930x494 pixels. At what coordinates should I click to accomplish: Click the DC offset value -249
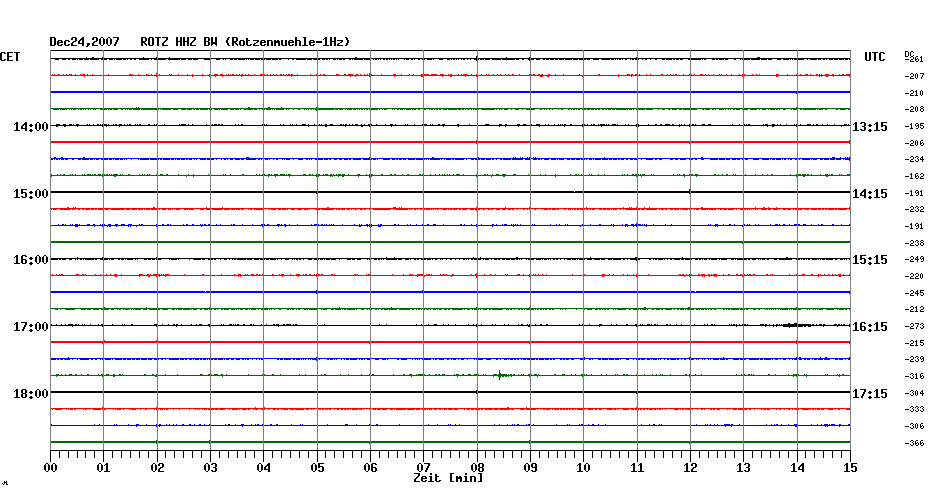914,260
